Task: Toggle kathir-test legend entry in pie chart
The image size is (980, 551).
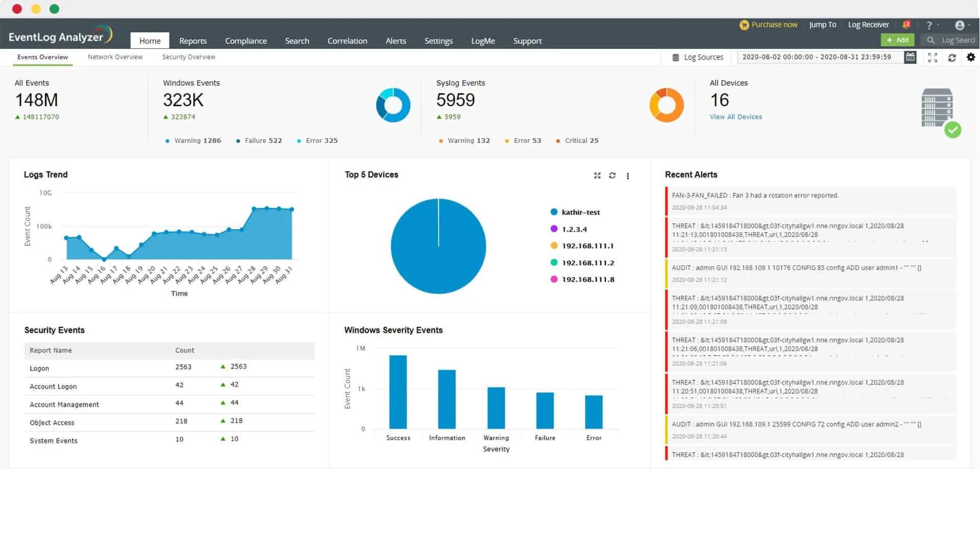Action: [580, 212]
